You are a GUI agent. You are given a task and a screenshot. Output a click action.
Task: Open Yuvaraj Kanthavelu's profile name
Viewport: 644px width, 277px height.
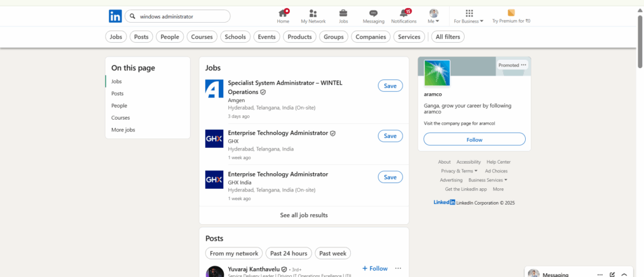pyautogui.click(x=254, y=269)
